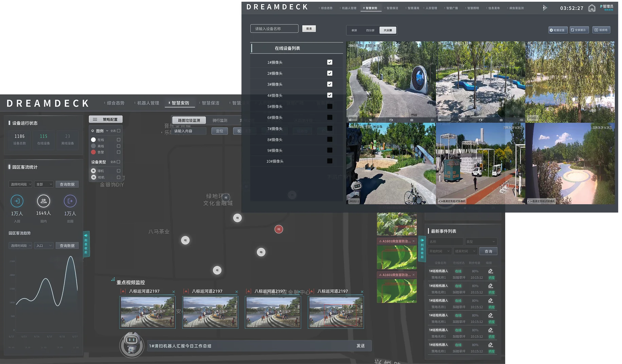622x364 pixels.
Task: Open 机器人管理 tab in background dashboard window
Action: tap(147, 103)
